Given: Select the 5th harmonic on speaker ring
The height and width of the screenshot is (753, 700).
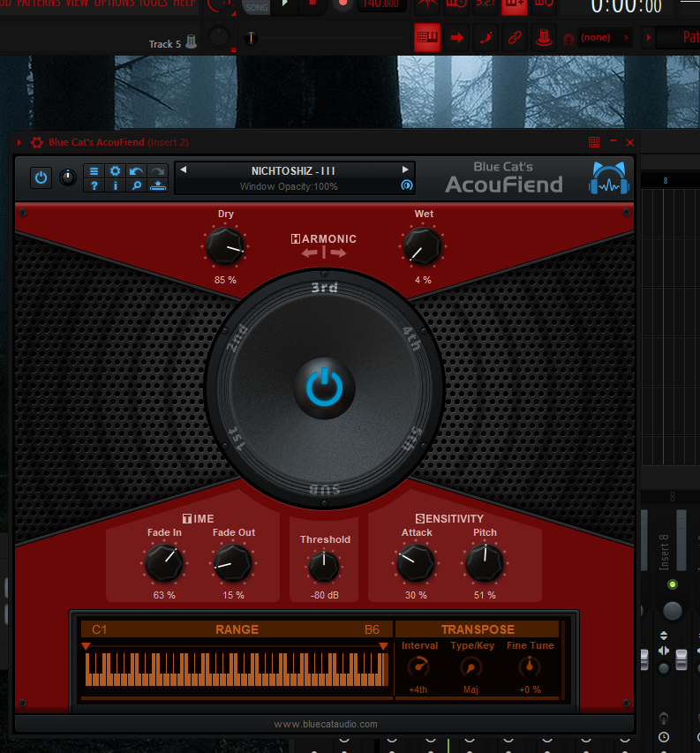Looking at the screenshot, I should pyautogui.click(x=412, y=439).
